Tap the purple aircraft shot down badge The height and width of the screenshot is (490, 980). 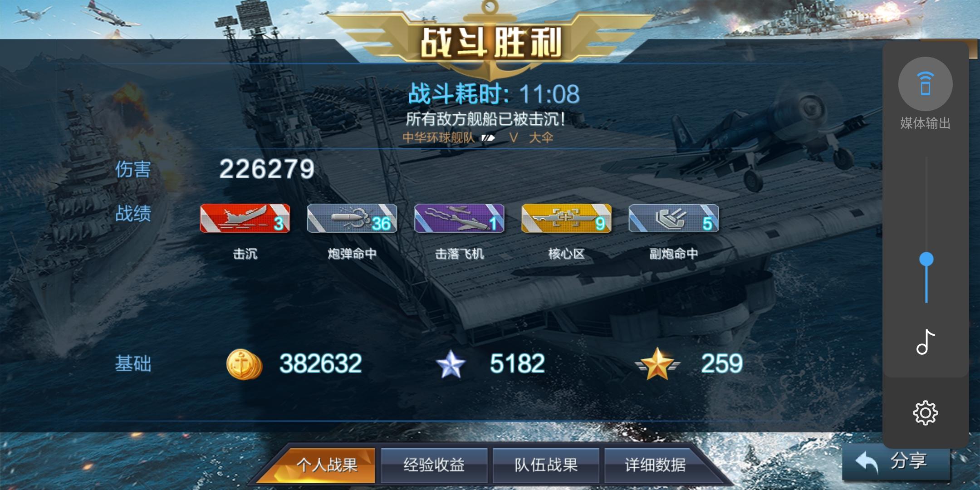coord(459,218)
